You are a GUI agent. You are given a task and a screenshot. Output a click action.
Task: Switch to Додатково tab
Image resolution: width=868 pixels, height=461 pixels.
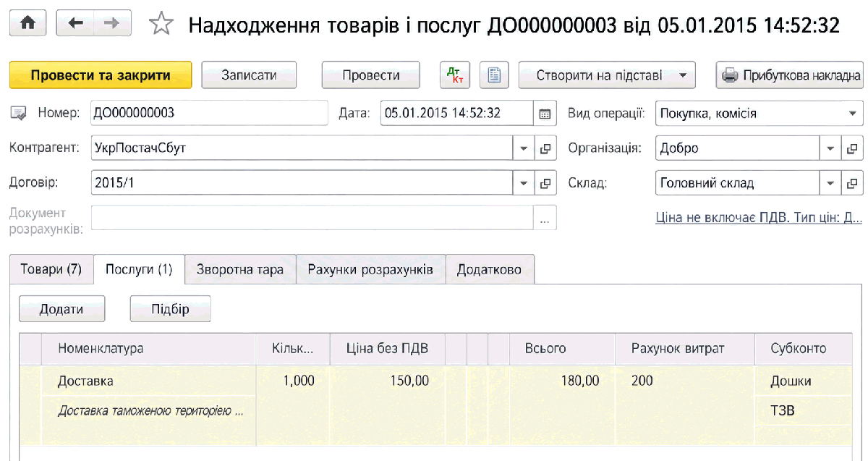point(490,269)
